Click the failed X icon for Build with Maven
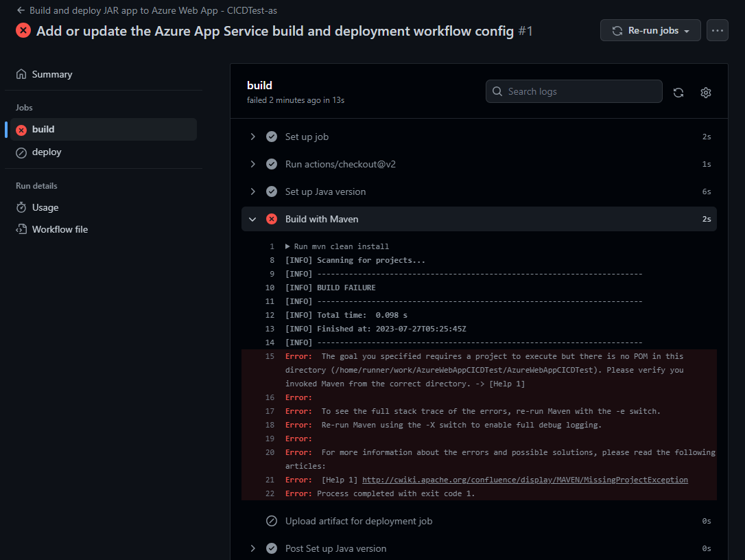745x560 pixels. [272, 219]
